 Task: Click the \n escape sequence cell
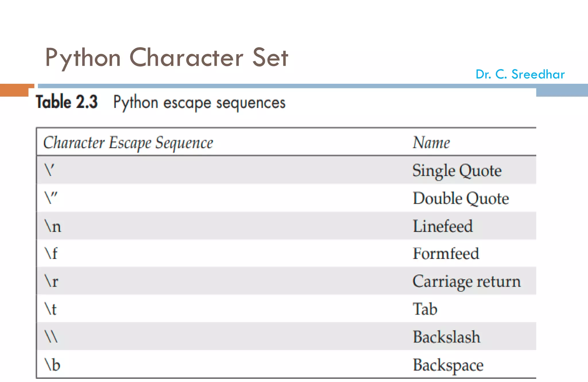pyautogui.click(x=53, y=226)
